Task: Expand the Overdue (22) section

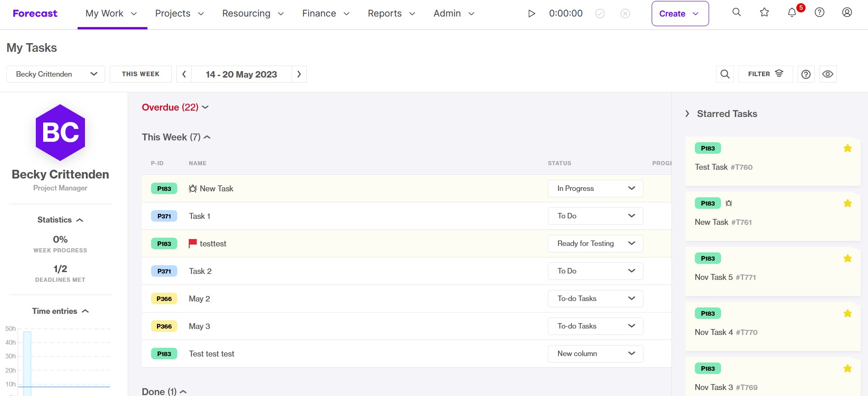Action: tap(175, 107)
